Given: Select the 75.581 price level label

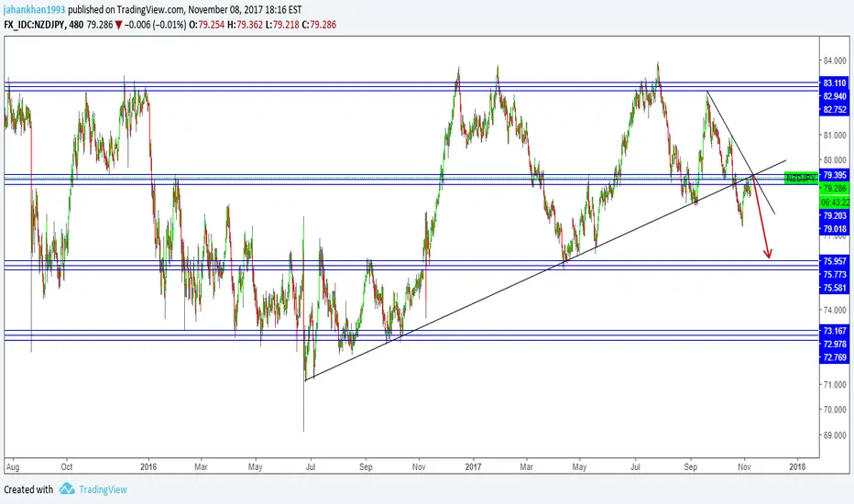Looking at the screenshot, I should click(835, 288).
